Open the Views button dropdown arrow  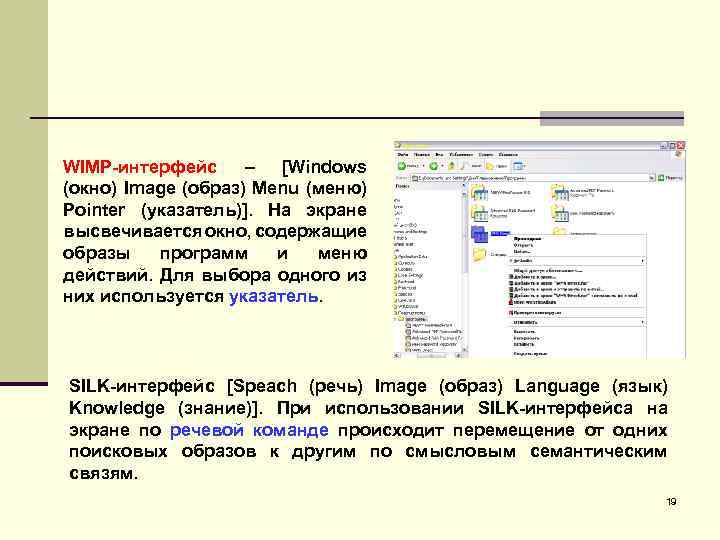click(x=524, y=166)
